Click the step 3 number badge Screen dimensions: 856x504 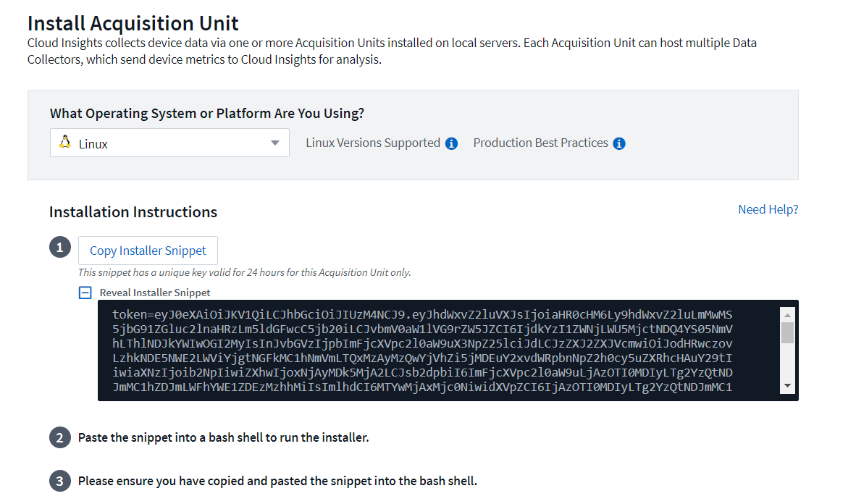60,481
